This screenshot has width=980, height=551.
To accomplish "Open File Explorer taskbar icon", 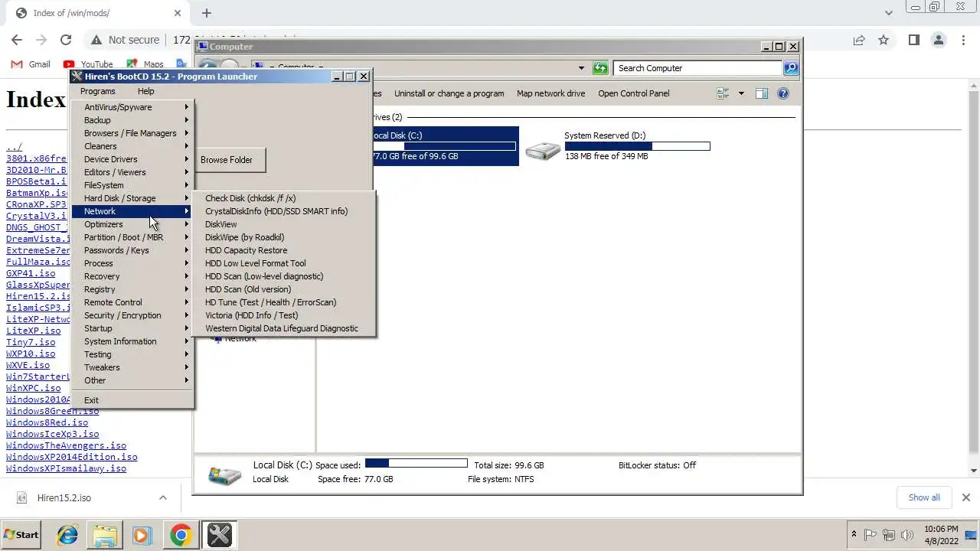I will (105, 534).
